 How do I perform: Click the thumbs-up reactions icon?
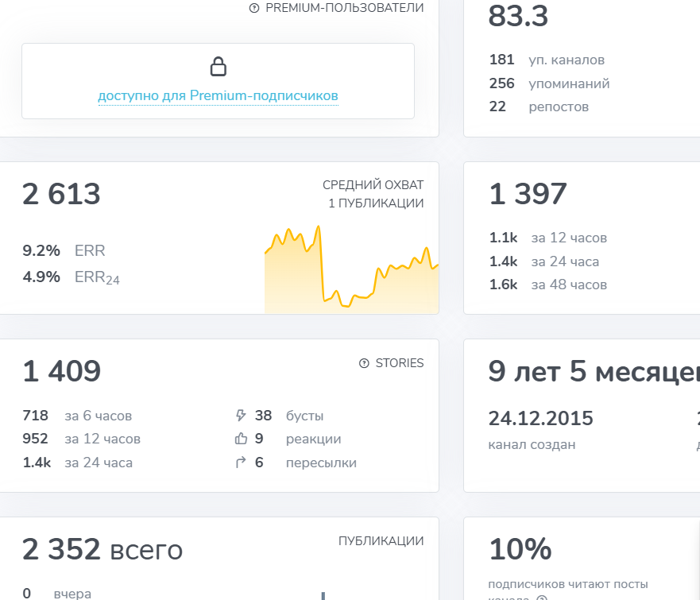click(241, 439)
